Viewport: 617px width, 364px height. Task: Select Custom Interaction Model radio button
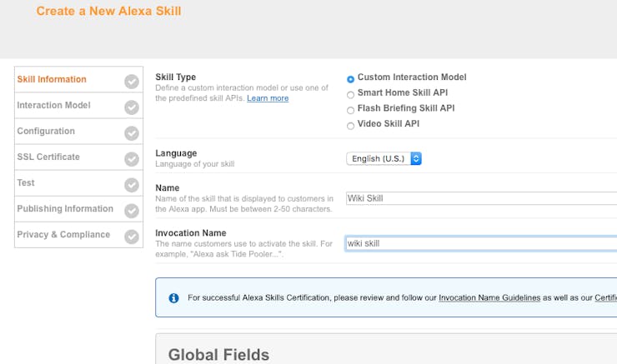(x=350, y=79)
